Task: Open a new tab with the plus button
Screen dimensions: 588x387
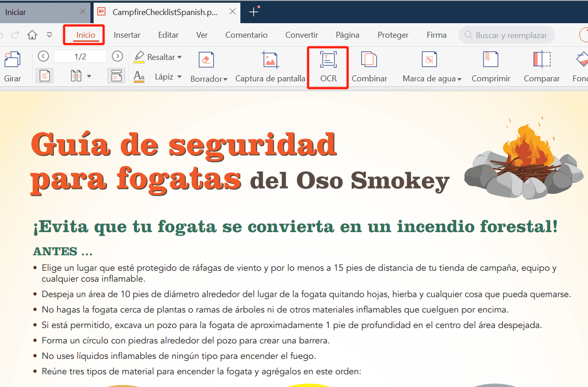Action: coord(254,12)
